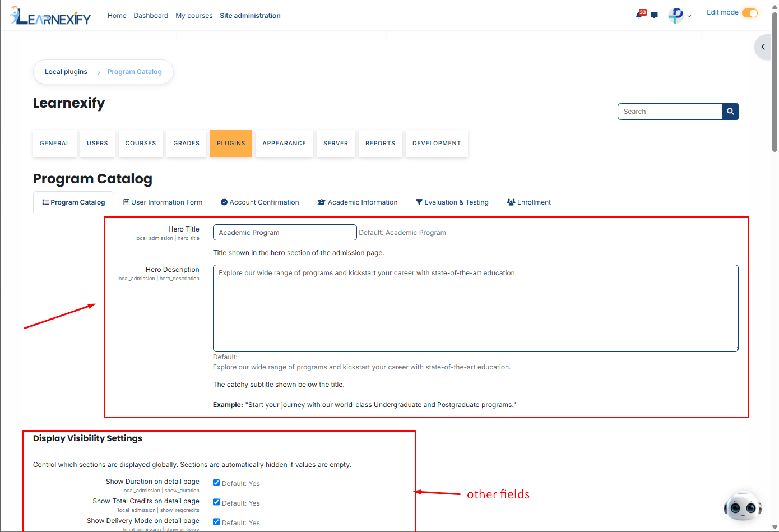Click the search magnifier button

pyautogui.click(x=730, y=112)
